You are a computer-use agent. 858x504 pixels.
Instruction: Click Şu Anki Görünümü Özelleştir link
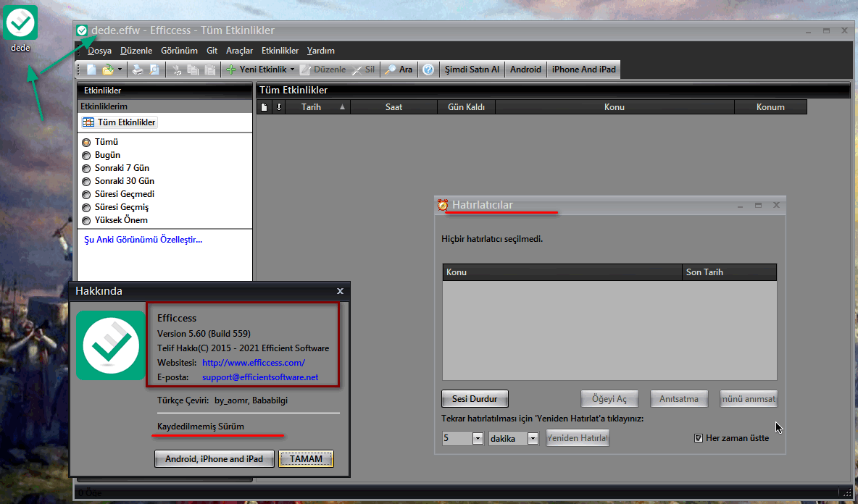pyautogui.click(x=143, y=240)
